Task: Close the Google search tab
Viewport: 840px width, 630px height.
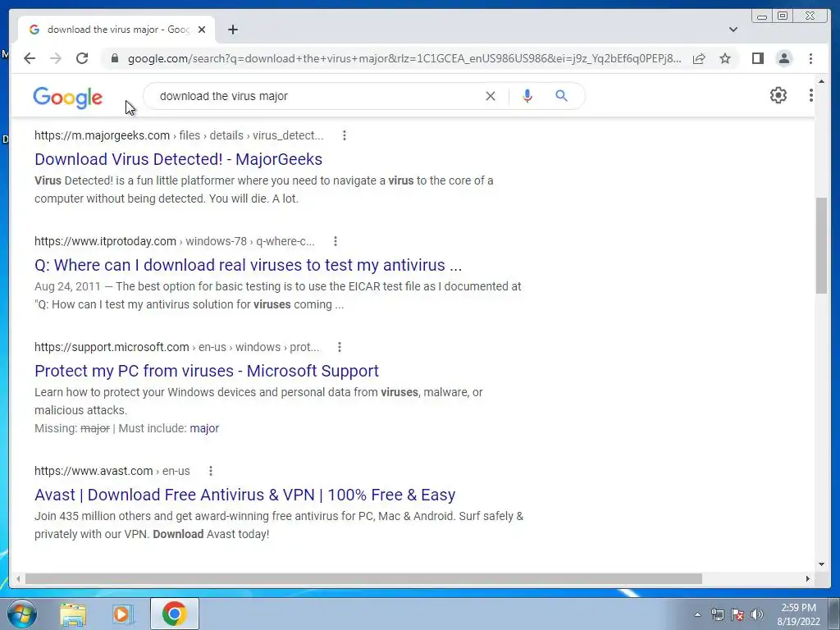Action: click(x=202, y=30)
